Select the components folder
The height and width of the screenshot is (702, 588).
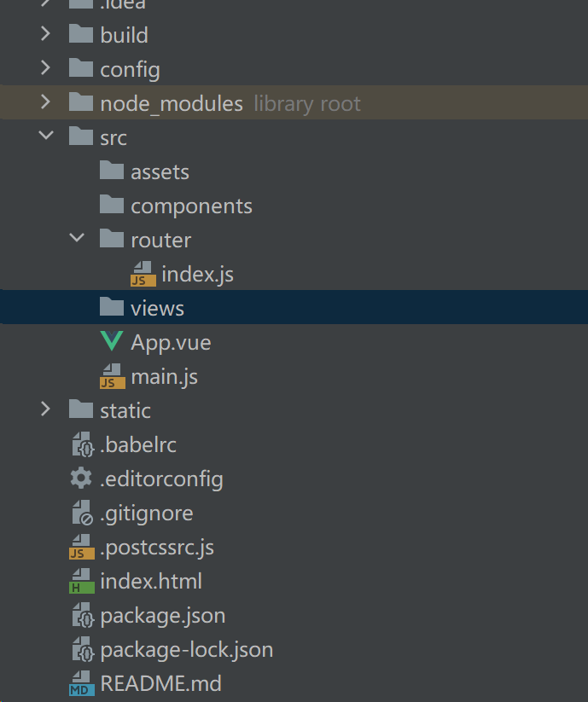[191, 206]
